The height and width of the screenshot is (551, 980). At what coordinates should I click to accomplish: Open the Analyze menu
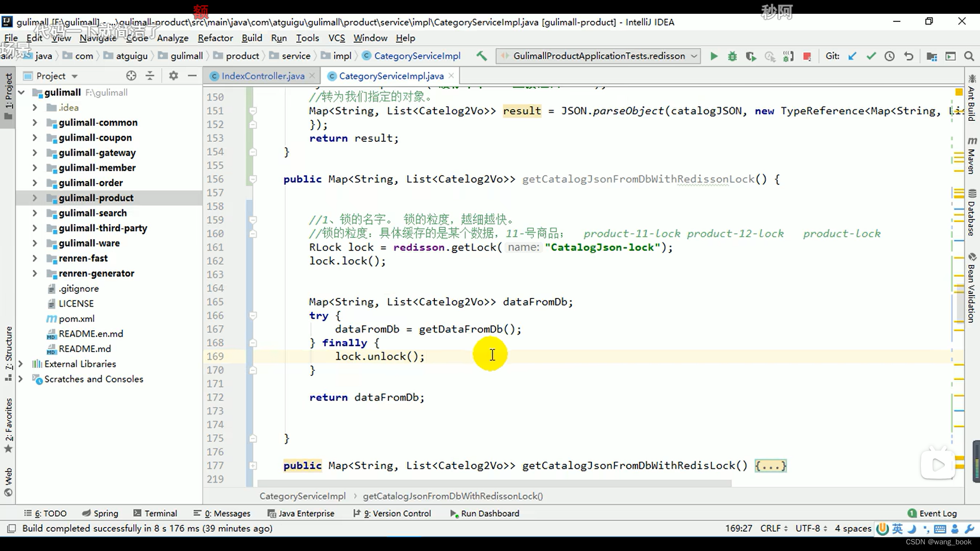click(x=173, y=38)
